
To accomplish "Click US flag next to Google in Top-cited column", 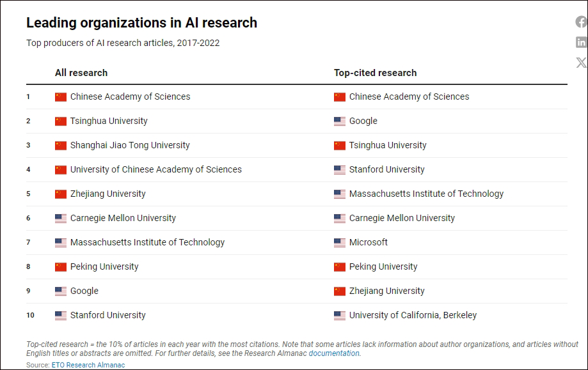I will coord(340,121).
